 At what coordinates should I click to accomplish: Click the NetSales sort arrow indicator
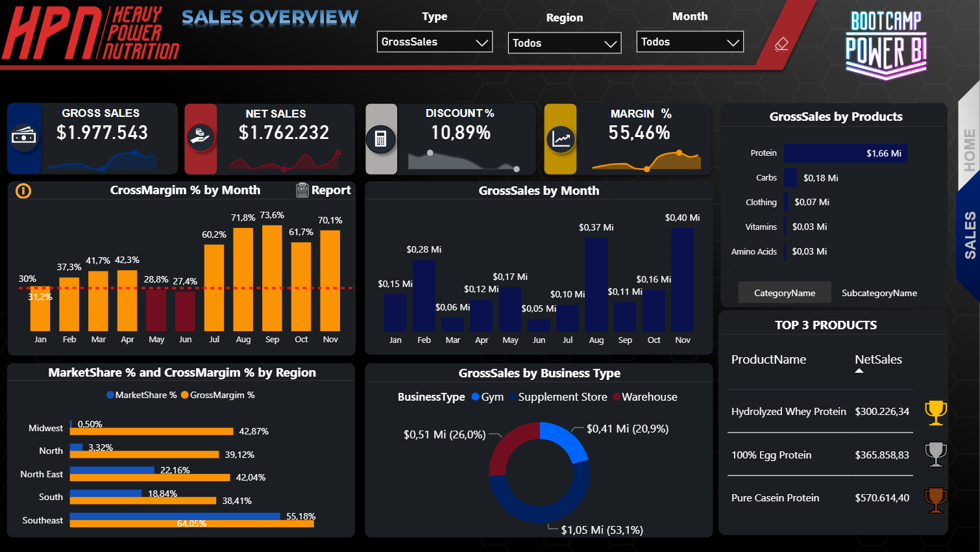[x=859, y=371]
